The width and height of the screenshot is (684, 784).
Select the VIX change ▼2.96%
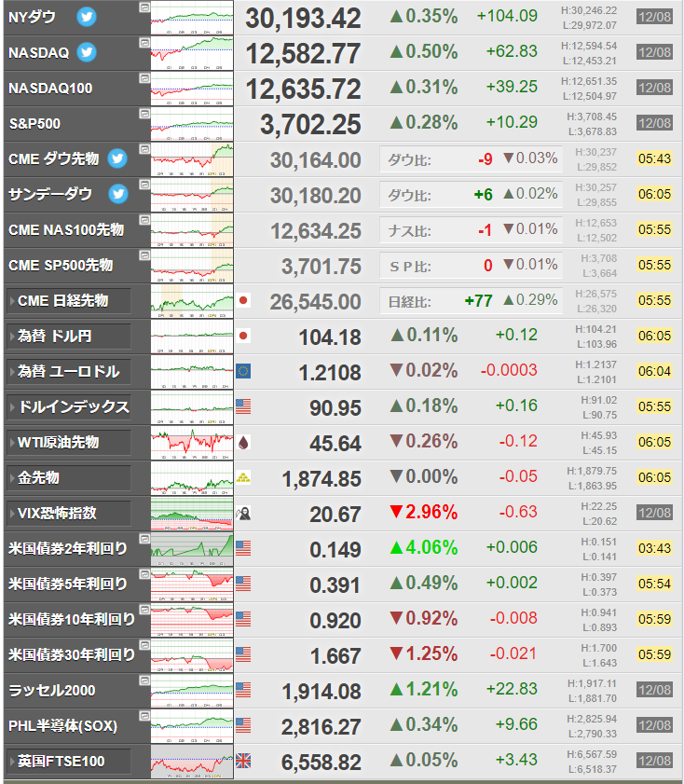click(x=424, y=512)
